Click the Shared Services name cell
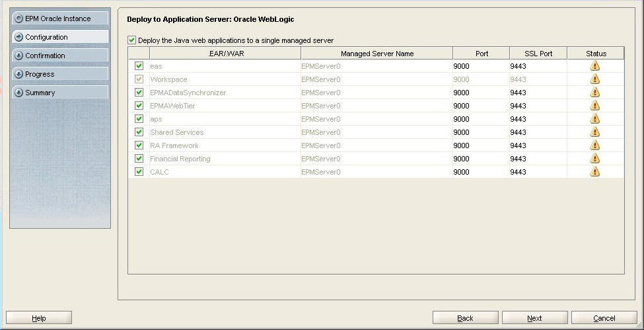 pos(225,132)
